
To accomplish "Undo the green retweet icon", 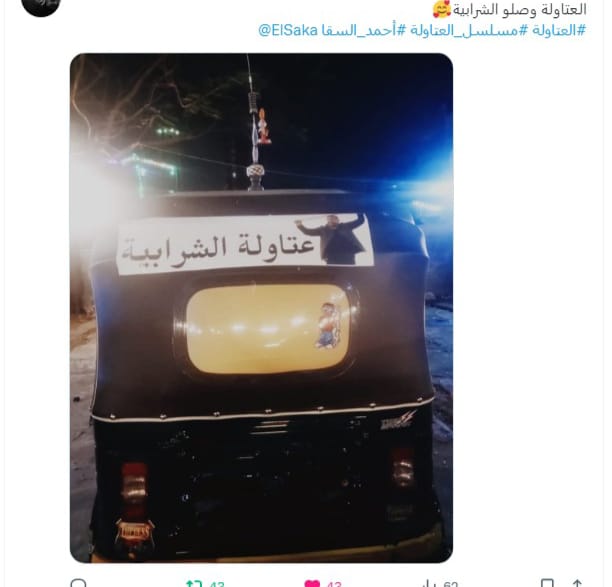I will [x=194, y=583].
